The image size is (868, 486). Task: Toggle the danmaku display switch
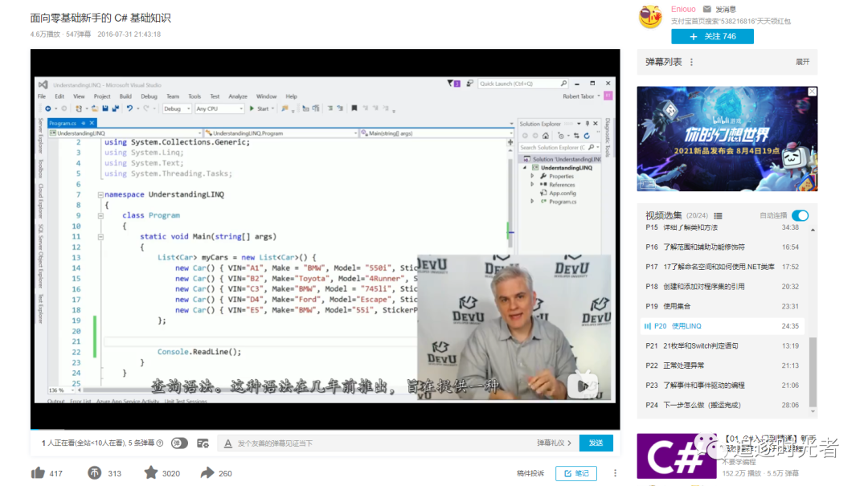point(179,443)
